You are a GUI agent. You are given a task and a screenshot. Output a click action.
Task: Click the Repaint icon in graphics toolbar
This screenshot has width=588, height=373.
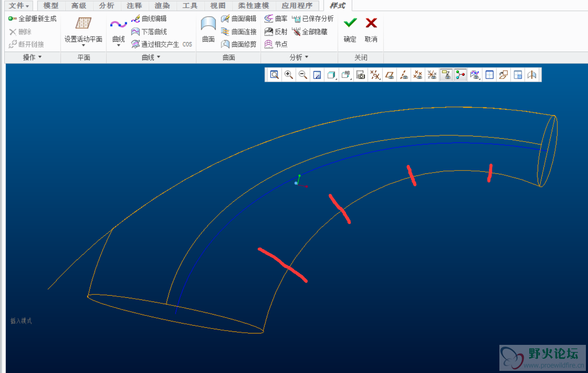(x=317, y=75)
